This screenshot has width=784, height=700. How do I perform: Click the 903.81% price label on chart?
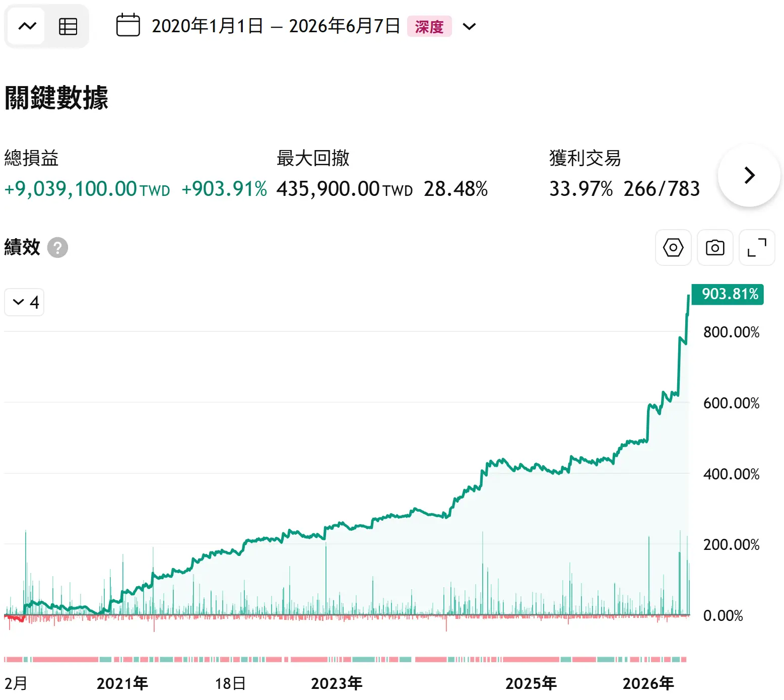point(728,294)
